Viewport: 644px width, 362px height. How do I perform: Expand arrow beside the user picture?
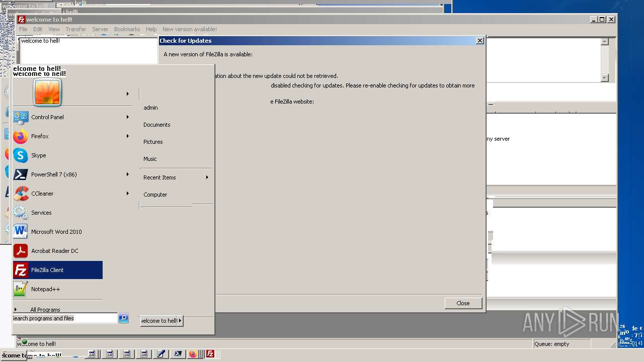coord(128,94)
